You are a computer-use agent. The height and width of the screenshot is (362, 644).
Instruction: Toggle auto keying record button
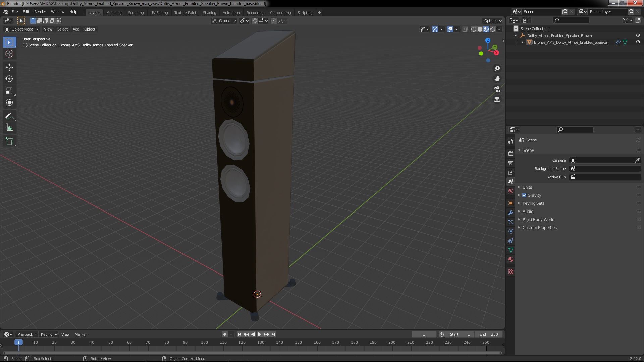coord(224,334)
